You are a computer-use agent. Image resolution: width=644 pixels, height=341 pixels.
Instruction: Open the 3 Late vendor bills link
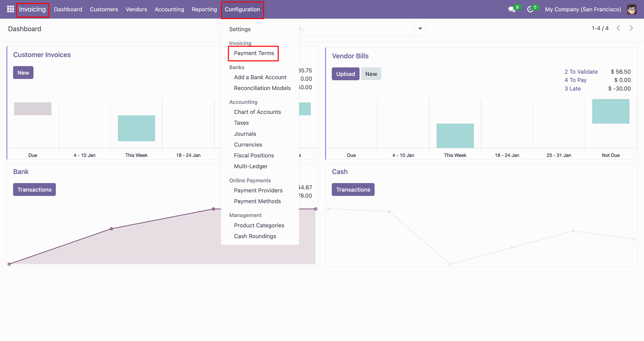pos(573,89)
